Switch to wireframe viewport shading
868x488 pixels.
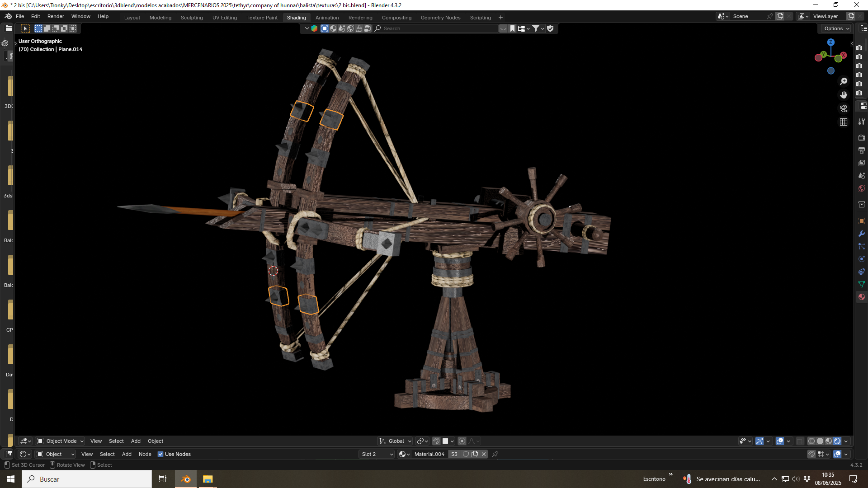(811, 441)
